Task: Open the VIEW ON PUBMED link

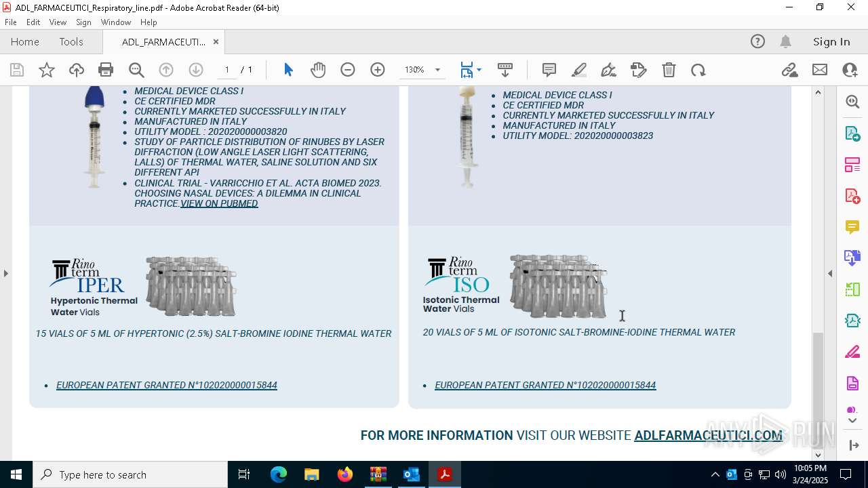Action: (x=219, y=203)
